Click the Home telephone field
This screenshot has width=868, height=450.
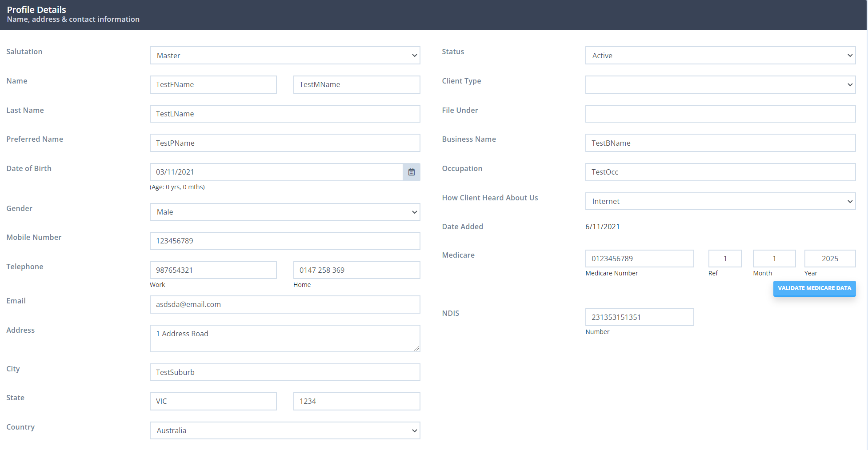[x=356, y=270]
